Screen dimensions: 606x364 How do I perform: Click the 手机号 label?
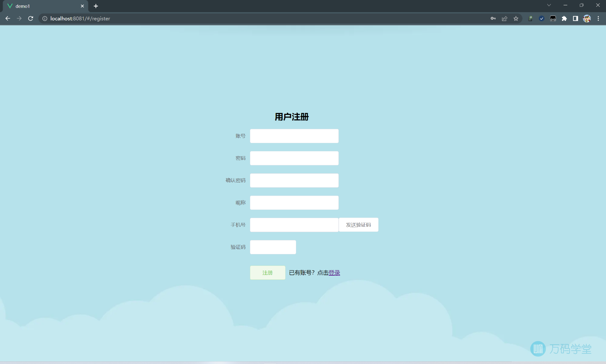[238, 225]
